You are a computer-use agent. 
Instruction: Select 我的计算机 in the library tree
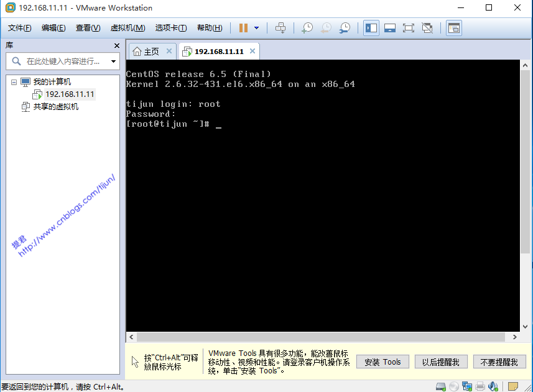[x=52, y=82]
